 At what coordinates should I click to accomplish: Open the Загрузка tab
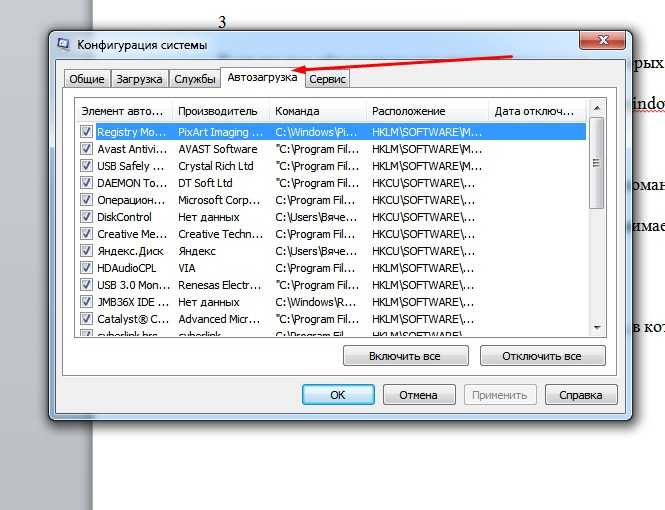139,79
